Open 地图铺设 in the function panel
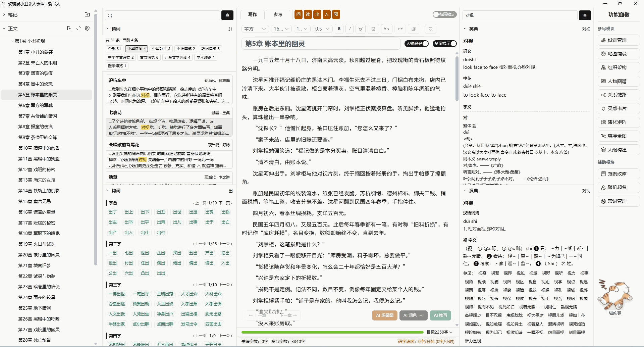Screen dimensions: 644x347 tap(619, 54)
